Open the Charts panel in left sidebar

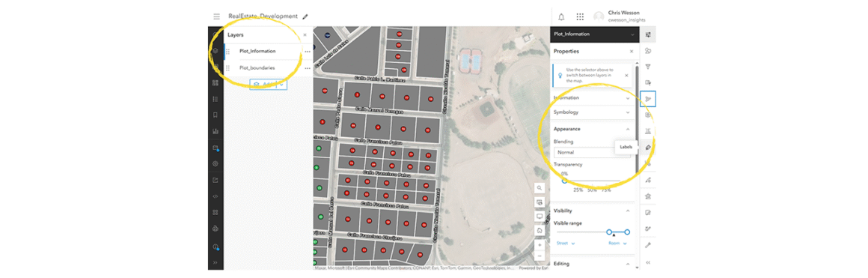(x=216, y=132)
